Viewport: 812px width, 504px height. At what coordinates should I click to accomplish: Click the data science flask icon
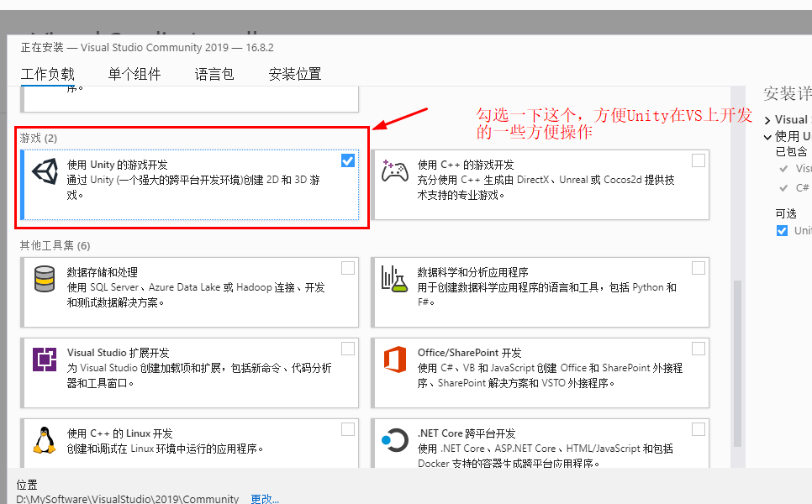[394, 279]
